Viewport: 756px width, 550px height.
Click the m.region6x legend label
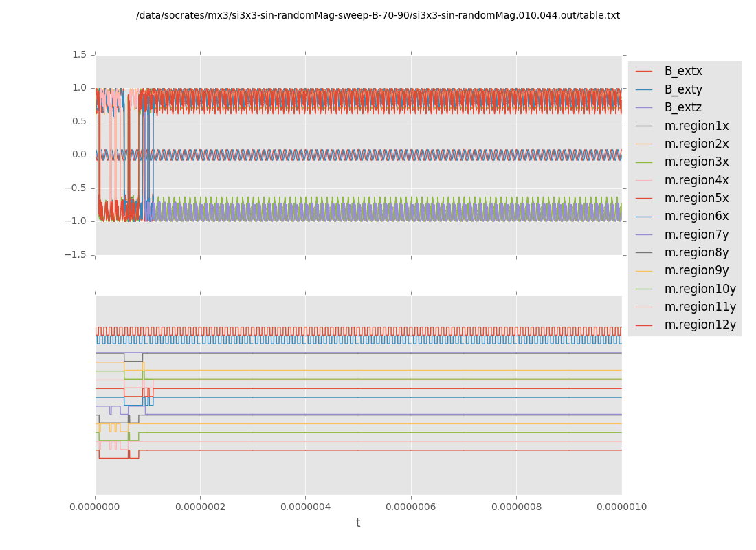696,216
